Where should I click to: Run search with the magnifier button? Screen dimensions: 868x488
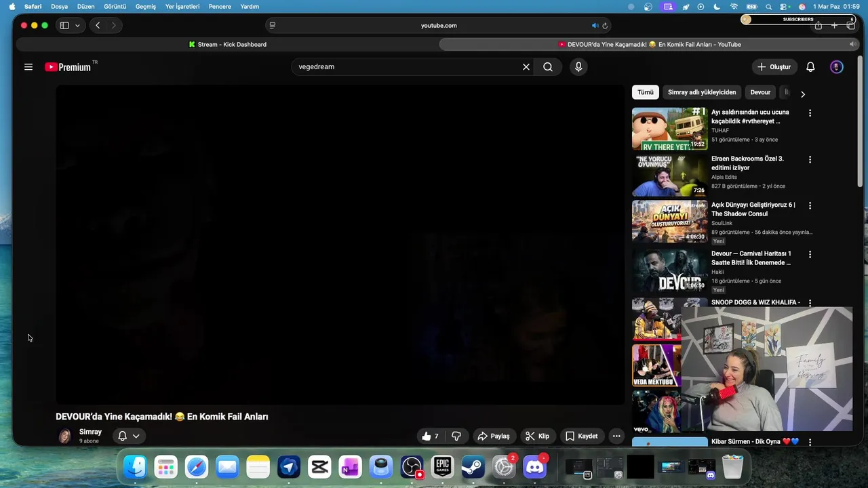(548, 67)
